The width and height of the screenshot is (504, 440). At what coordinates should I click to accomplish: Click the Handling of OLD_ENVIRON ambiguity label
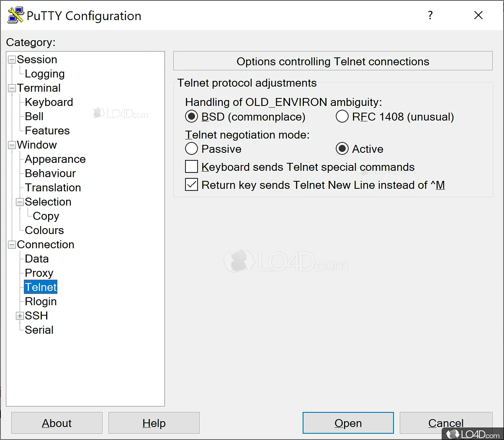point(283,102)
